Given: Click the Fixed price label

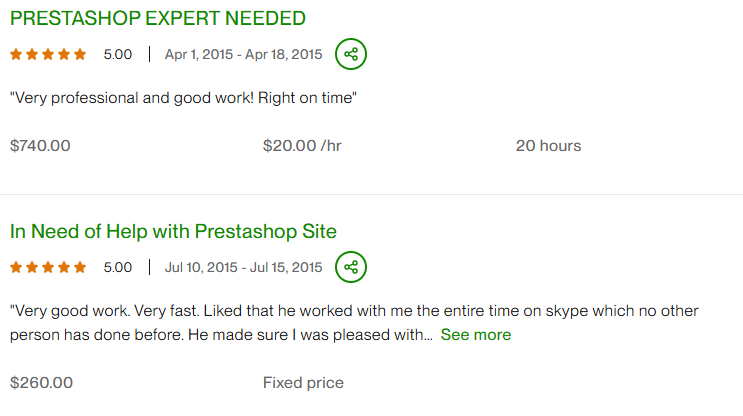Looking at the screenshot, I should 303,383.
